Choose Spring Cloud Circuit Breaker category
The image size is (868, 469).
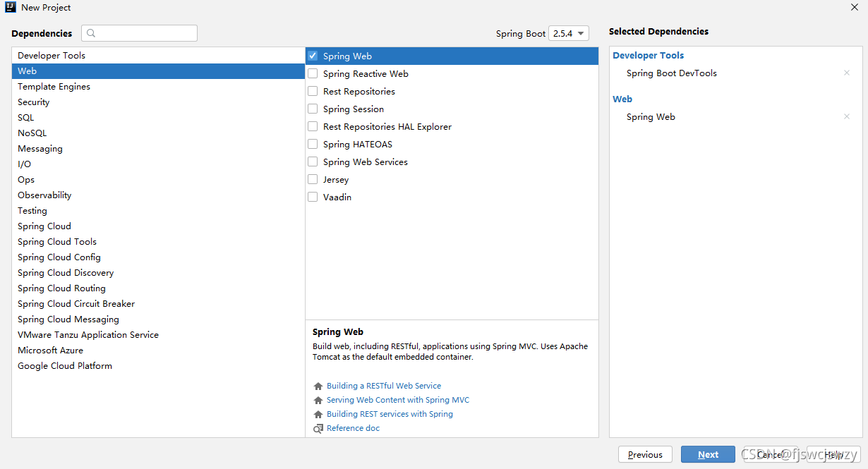[158, 303]
